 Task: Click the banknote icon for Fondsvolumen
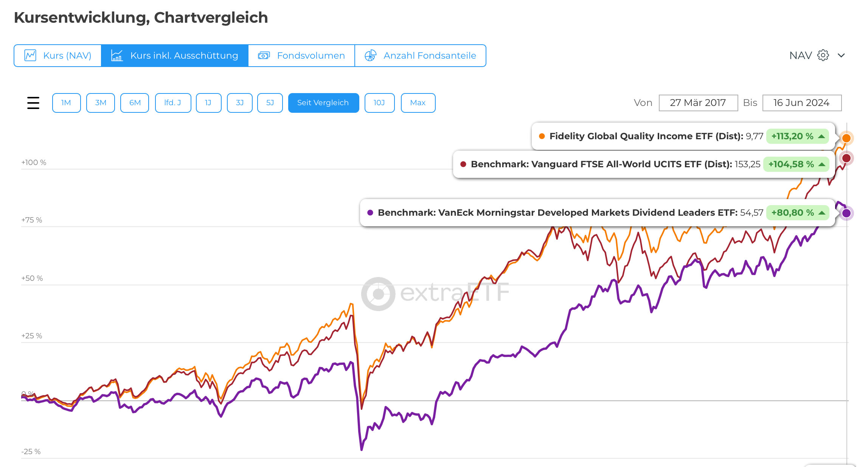coord(264,56)
